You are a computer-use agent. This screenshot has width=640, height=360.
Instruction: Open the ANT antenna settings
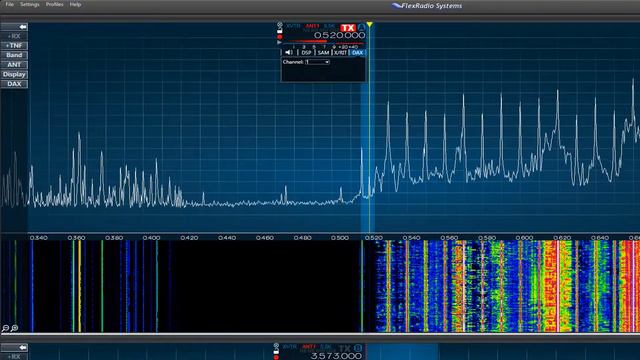click(14, 64)
